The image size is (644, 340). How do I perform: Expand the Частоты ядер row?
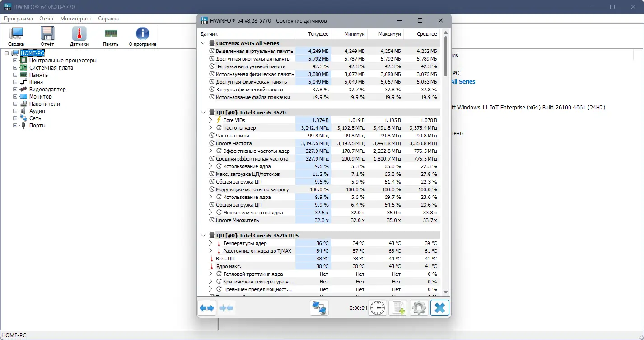pos(210,128)
